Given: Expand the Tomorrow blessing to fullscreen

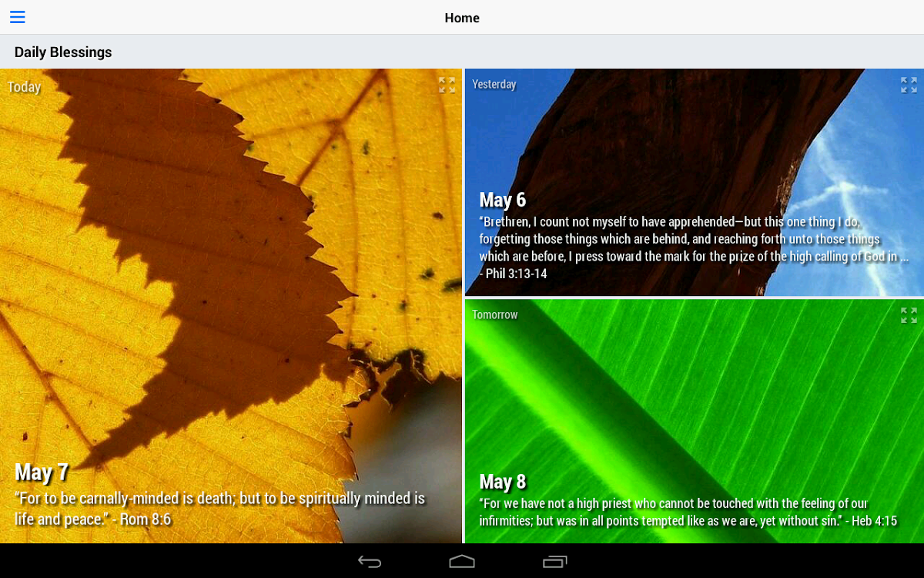Looking at the screenshot, I should (x=909, y=315).
